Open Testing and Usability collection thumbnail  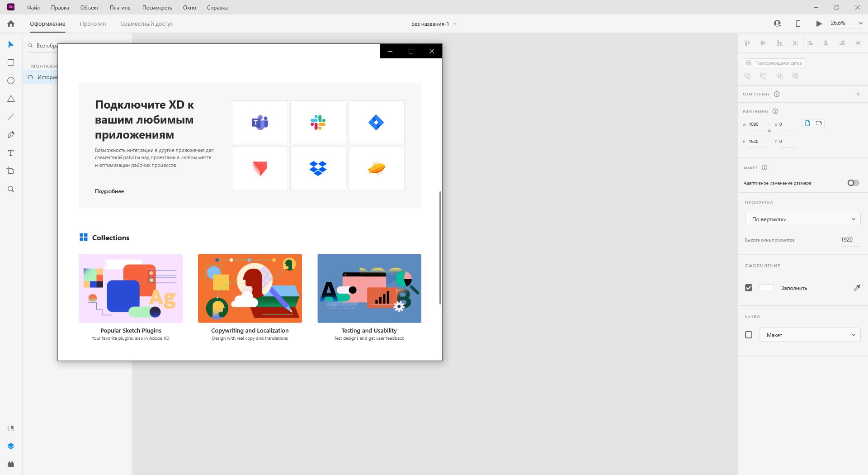(369, 288)
